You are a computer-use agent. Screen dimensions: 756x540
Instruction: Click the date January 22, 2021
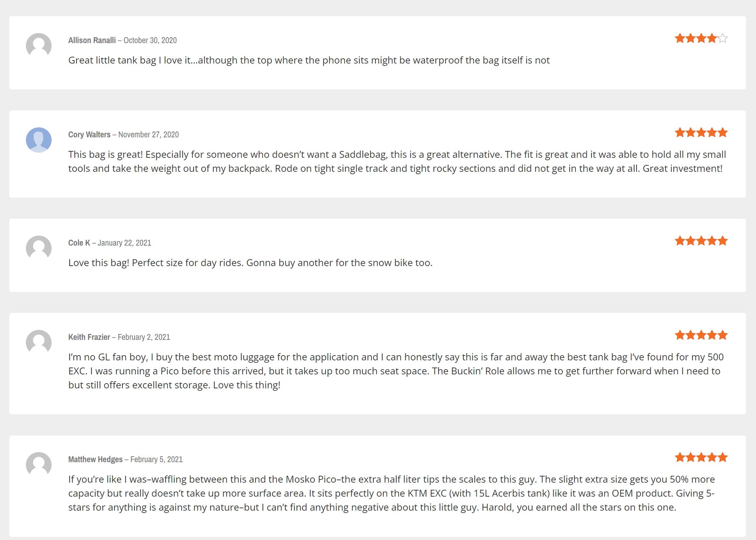tap(124, 243)
